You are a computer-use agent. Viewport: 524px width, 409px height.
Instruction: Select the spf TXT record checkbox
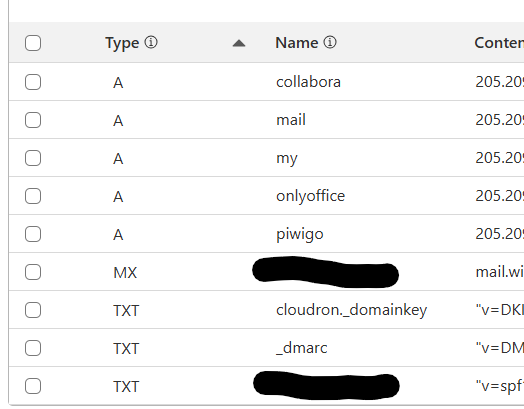33,386
